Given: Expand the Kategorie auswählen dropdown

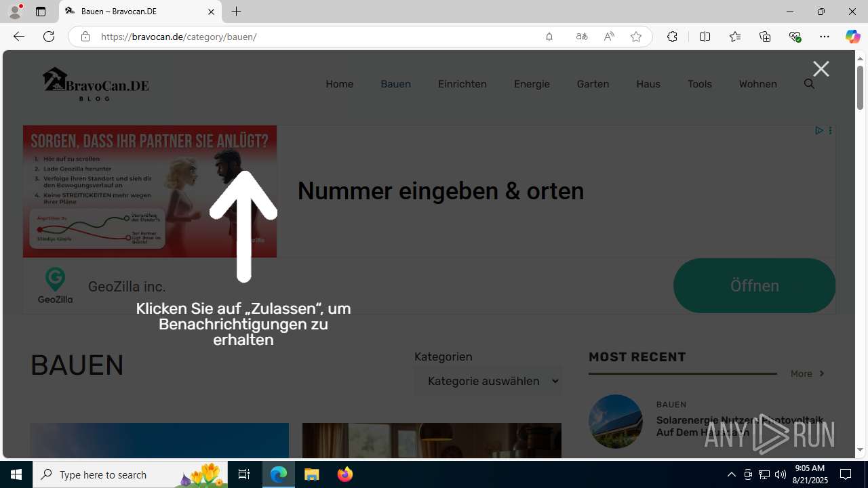Looking at the screenshot, I should click(x=488, y=381).
